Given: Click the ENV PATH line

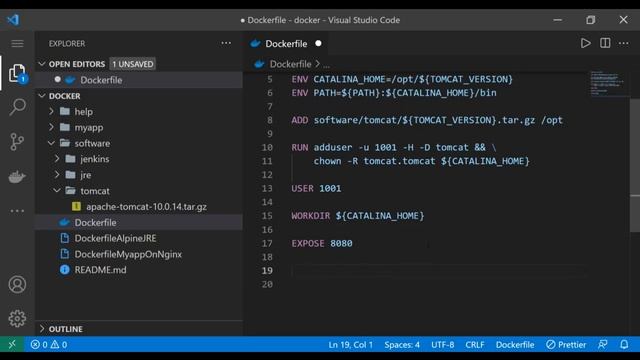Looking at the screenshot, I should pyautogui.click(x=394, y=93).
